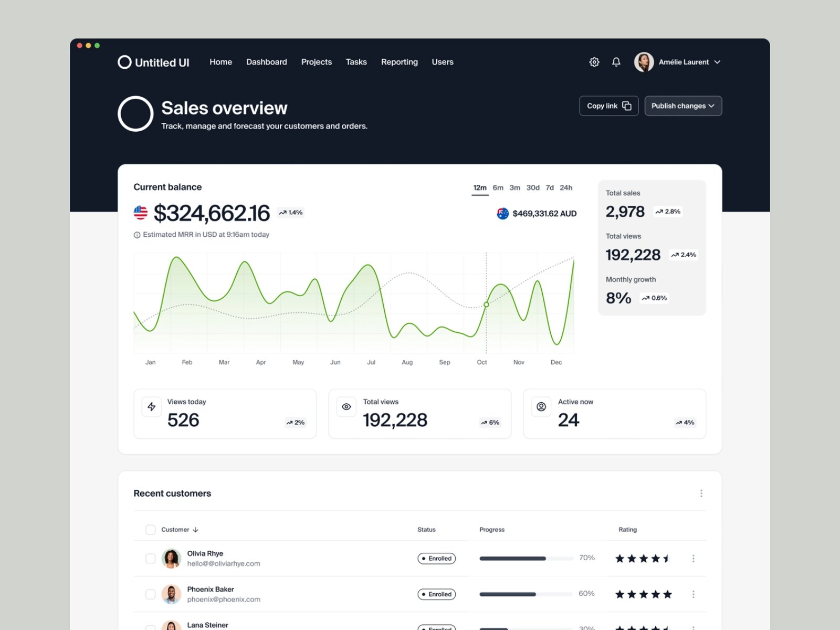Click the $469,331.62 AUD amount

pos(544,214)
